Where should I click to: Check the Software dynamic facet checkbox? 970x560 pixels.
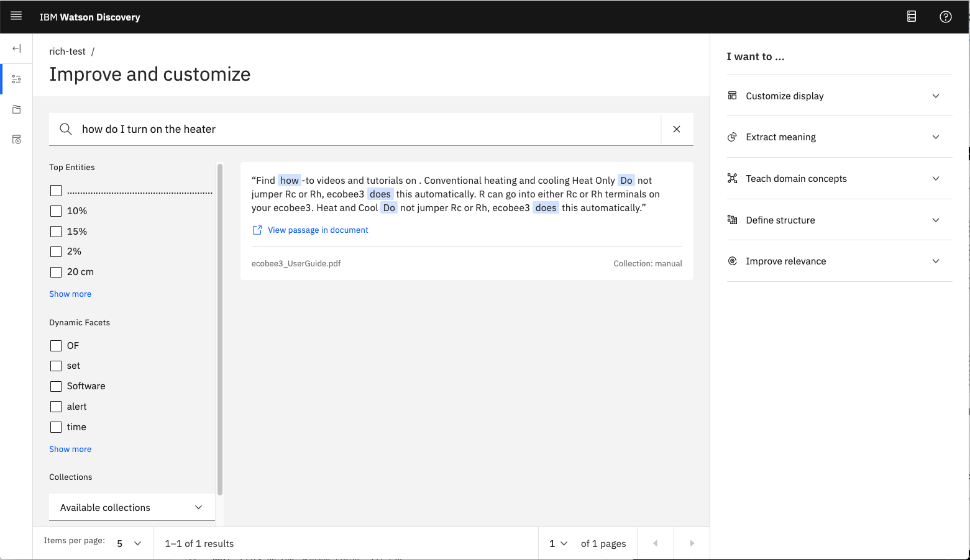56,386
